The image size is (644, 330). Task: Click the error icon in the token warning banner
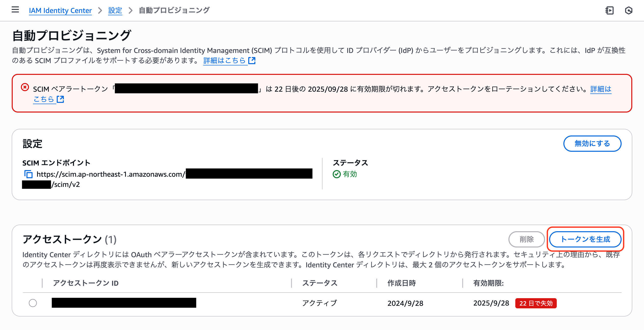point(24,87)
